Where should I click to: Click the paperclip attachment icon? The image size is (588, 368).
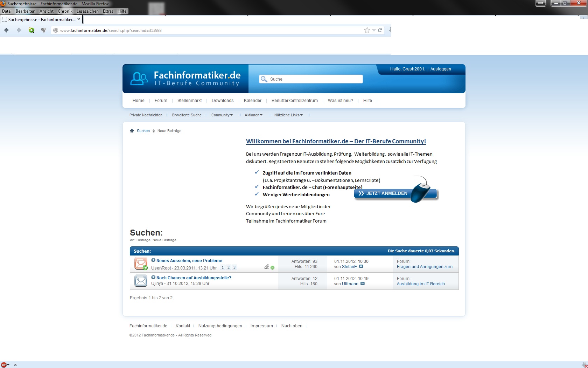267,267
